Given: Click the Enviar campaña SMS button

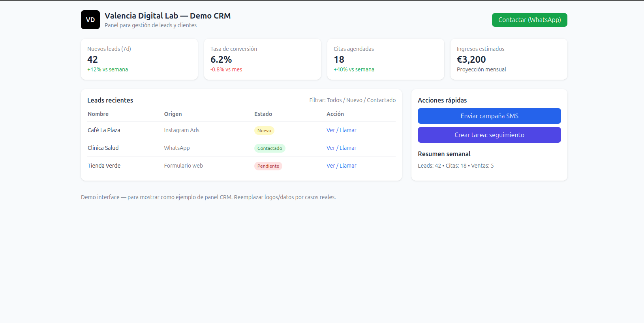Looking at the screenshot, I should coord(489,116).
